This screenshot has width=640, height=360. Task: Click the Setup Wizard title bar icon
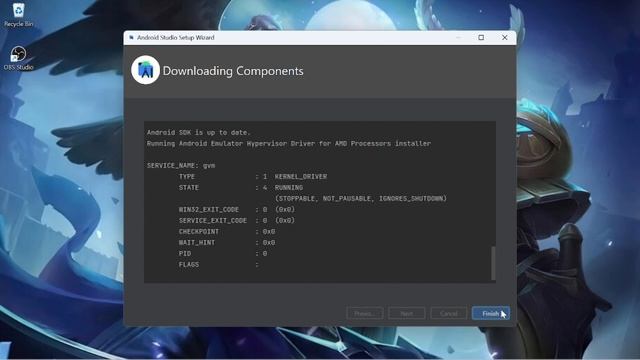pyautogui.click(x=131, y=38)
